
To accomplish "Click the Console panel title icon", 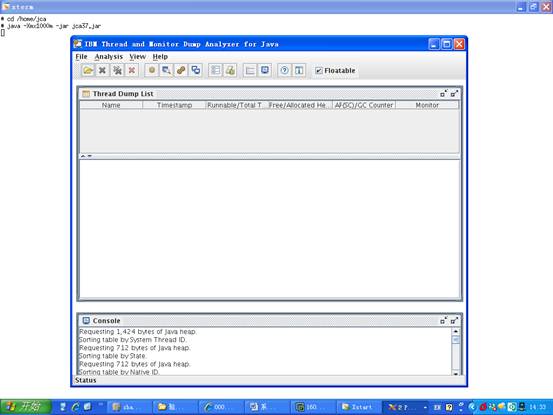I will 86,321.
